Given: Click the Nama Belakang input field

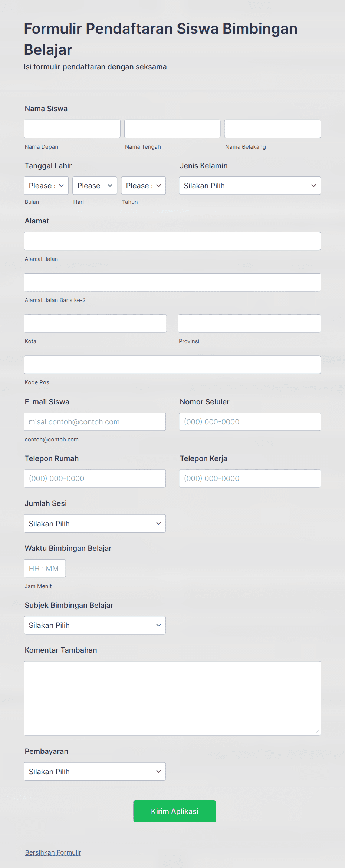Looking at the screenshot, I should (x=272, y=129).
